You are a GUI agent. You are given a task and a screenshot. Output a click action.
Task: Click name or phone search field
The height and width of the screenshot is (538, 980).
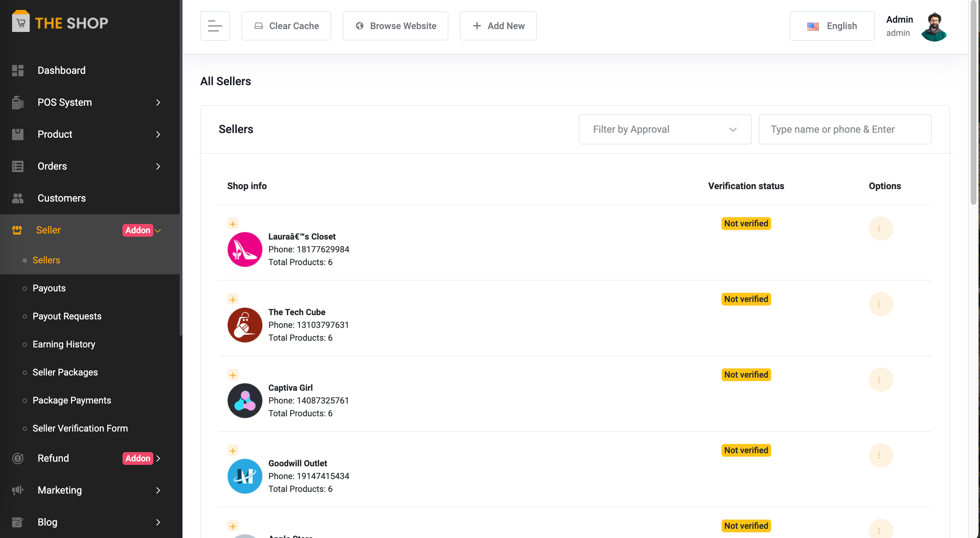(845, 129)
